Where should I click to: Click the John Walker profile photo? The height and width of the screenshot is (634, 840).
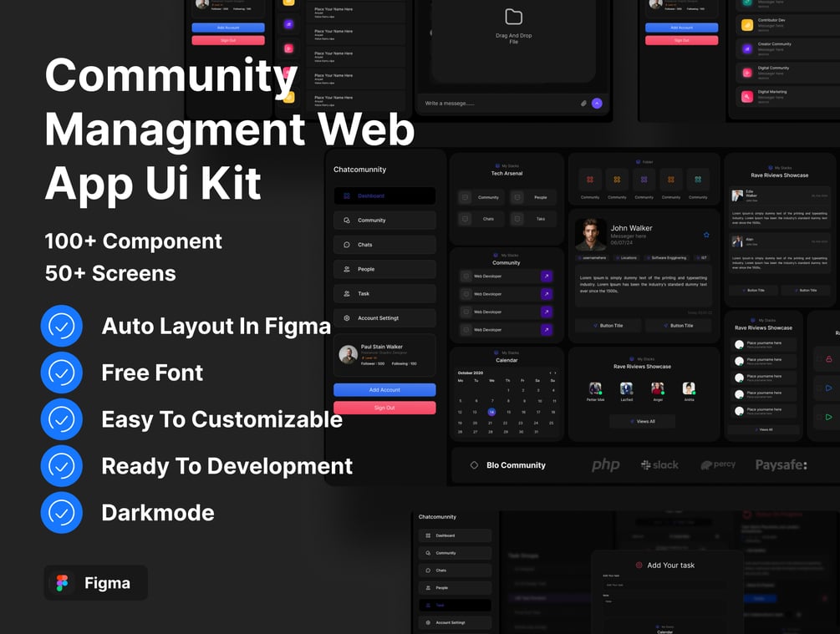coord(591,234)
